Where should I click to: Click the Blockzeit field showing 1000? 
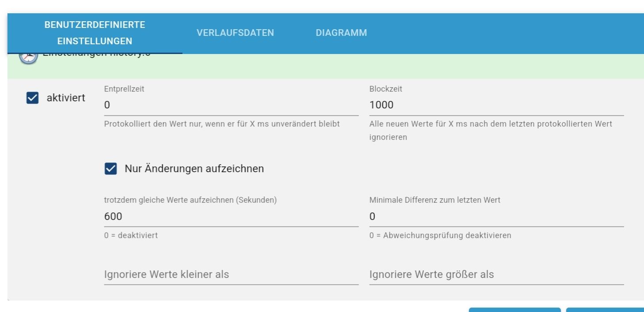pos(496,105)
